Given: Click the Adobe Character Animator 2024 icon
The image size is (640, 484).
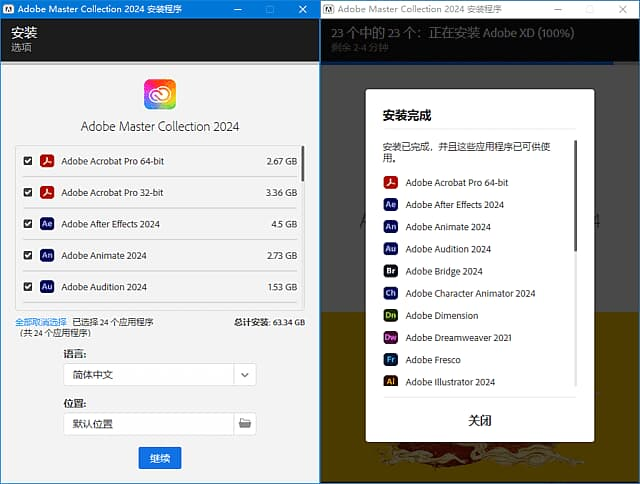Looking at the screenshot, I should click(391, 293).
